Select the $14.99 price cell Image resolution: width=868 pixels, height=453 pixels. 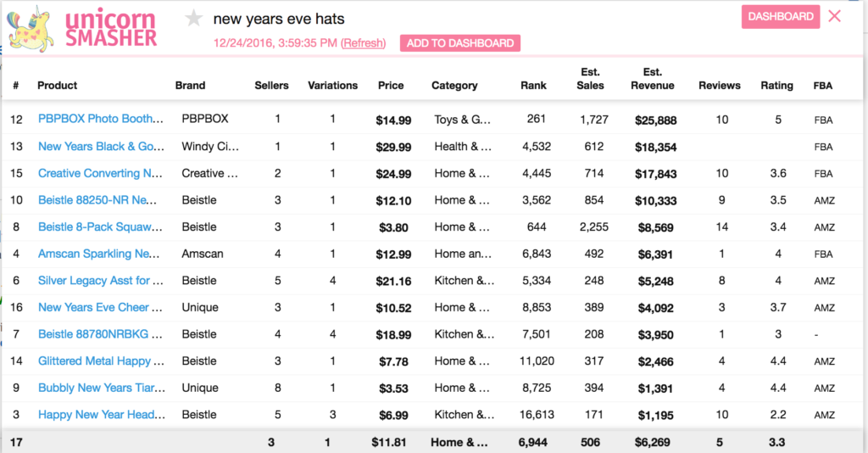point(393,120)
